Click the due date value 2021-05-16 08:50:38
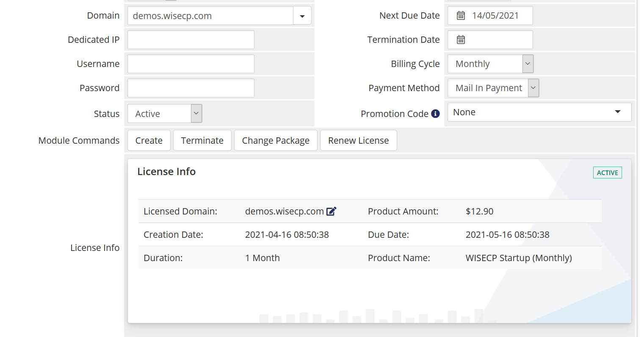This screenshot has width=644, height=337. (x=508, y=234)
